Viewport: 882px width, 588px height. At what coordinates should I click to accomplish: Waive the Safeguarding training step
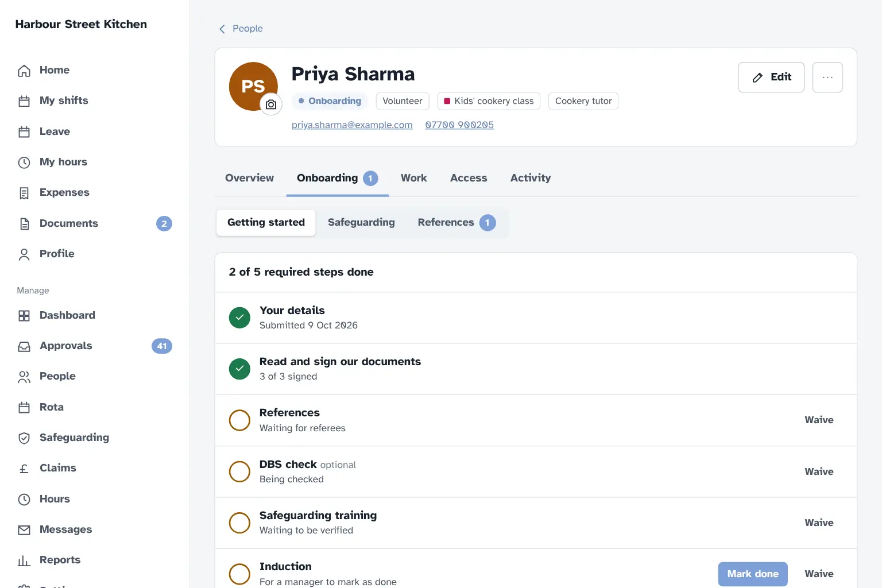819,523
